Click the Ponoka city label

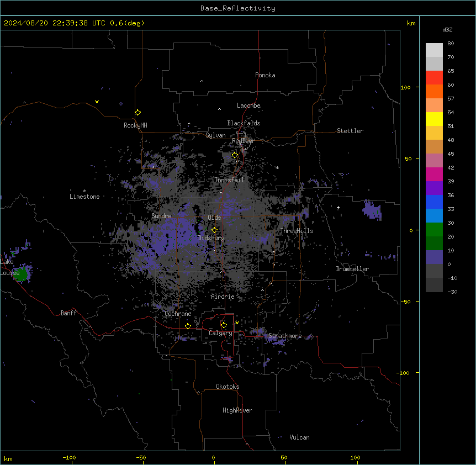265,75
